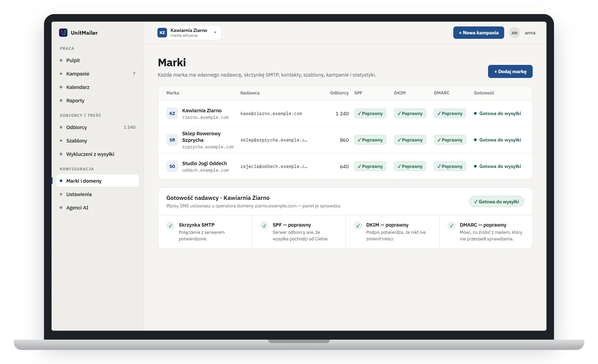Open Raporty in the sidebar
The image size is (598, 364).
[98, 101]
